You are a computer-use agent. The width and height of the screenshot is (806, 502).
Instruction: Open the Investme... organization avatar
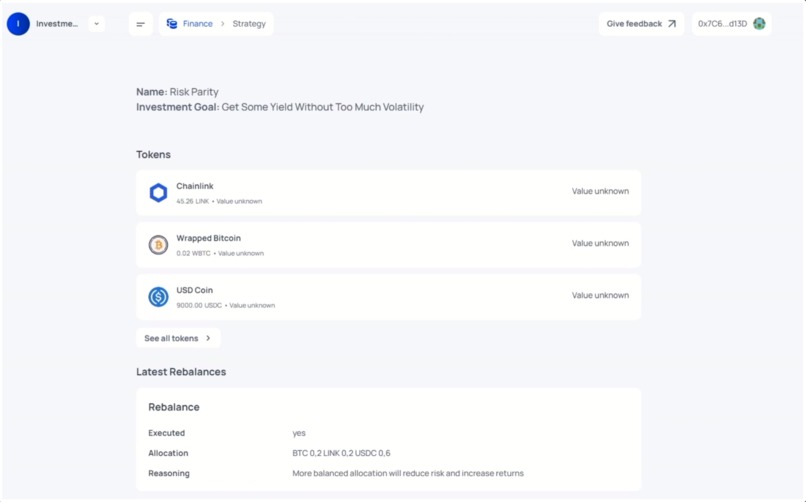click(18, 24)
